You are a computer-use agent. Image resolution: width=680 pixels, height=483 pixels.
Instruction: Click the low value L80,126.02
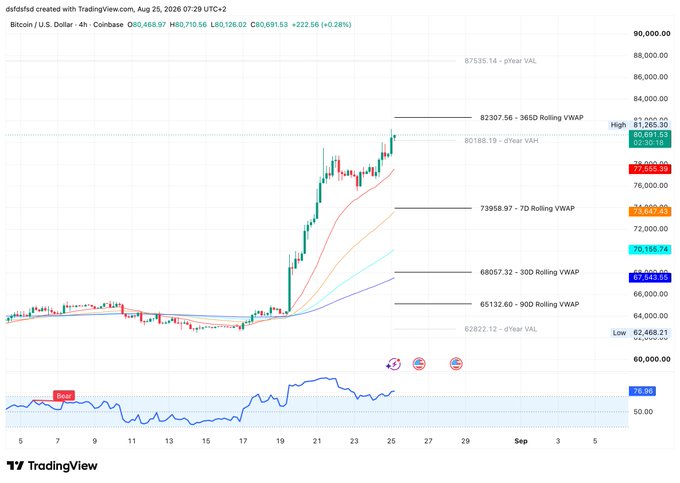pos(229,25)
